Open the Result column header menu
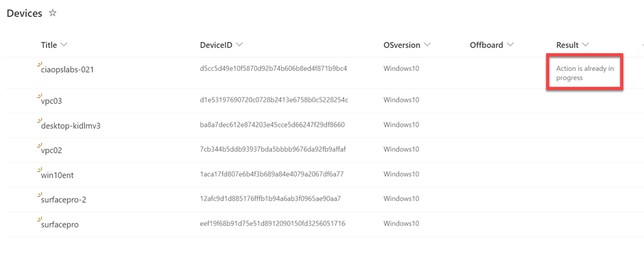This screenshot has height=253, width=644. tap(586, 45)
